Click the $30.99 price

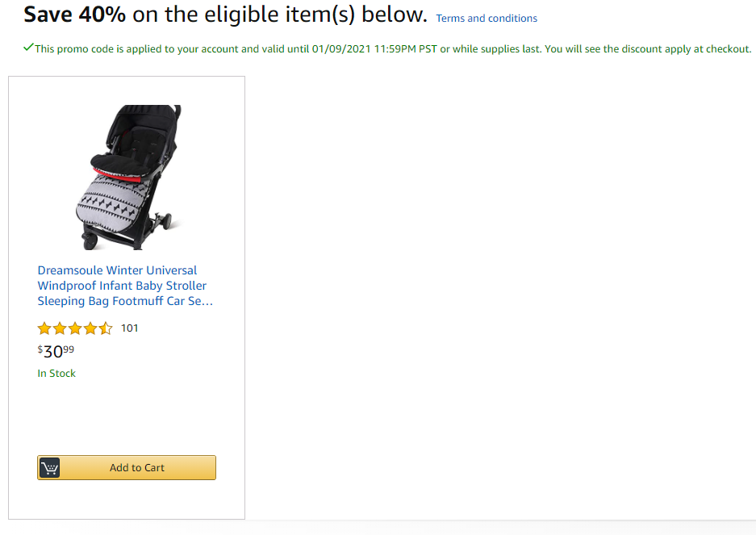[x=56, y=351]
